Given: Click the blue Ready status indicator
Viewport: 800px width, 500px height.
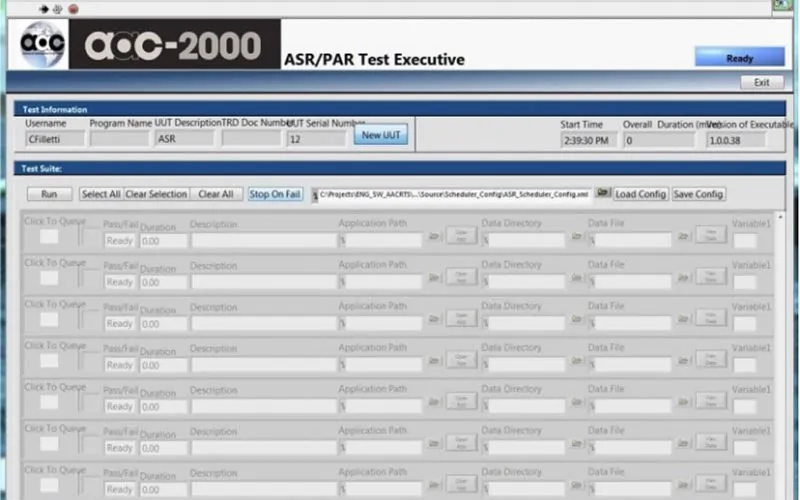Looking at the screenshot, I should coord(739,57).
